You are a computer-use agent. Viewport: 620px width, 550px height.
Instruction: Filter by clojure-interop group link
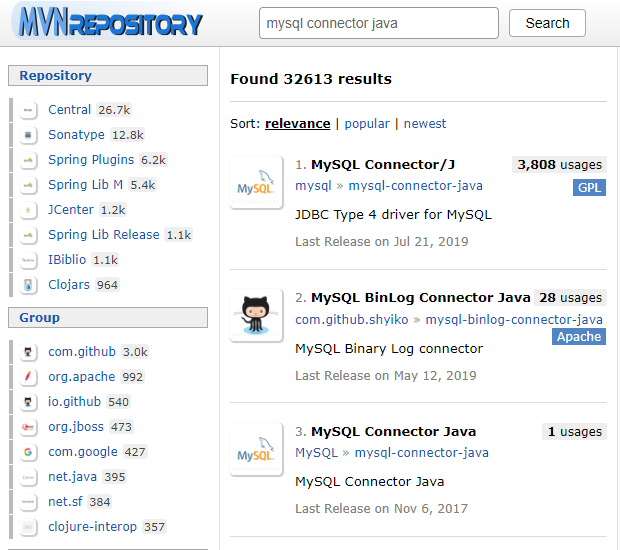point(92,526)
